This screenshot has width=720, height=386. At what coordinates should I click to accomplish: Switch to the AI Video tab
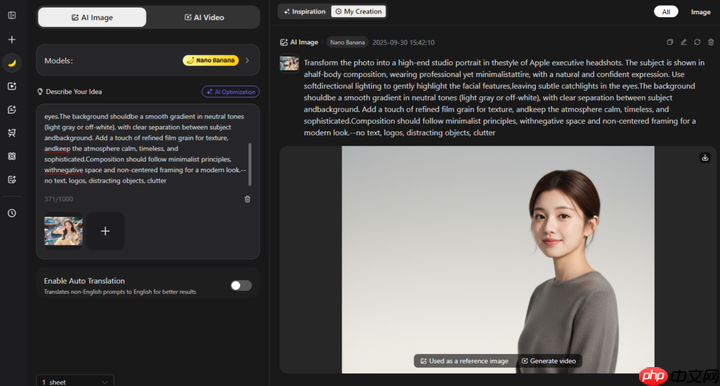tap(204, 17)
